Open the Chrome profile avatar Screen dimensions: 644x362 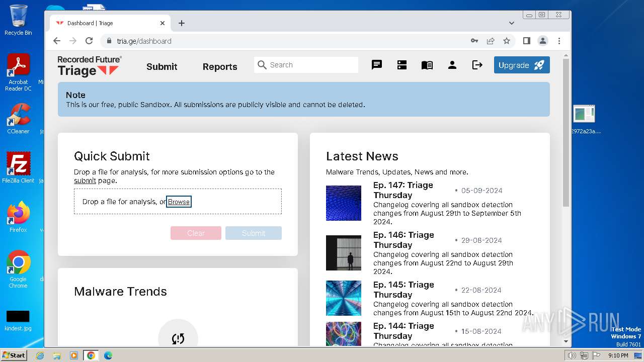pyautogui.click(x=543, y=41)
